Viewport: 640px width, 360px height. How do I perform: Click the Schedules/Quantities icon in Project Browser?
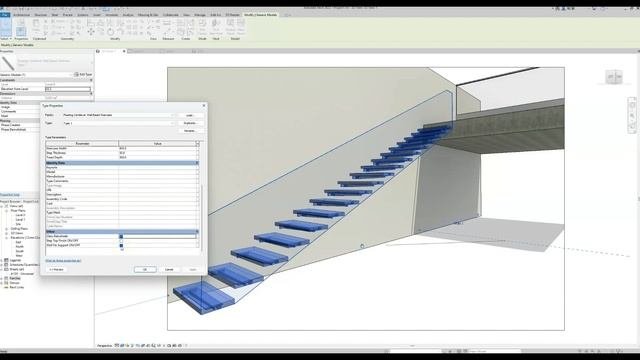coord(6,264)
